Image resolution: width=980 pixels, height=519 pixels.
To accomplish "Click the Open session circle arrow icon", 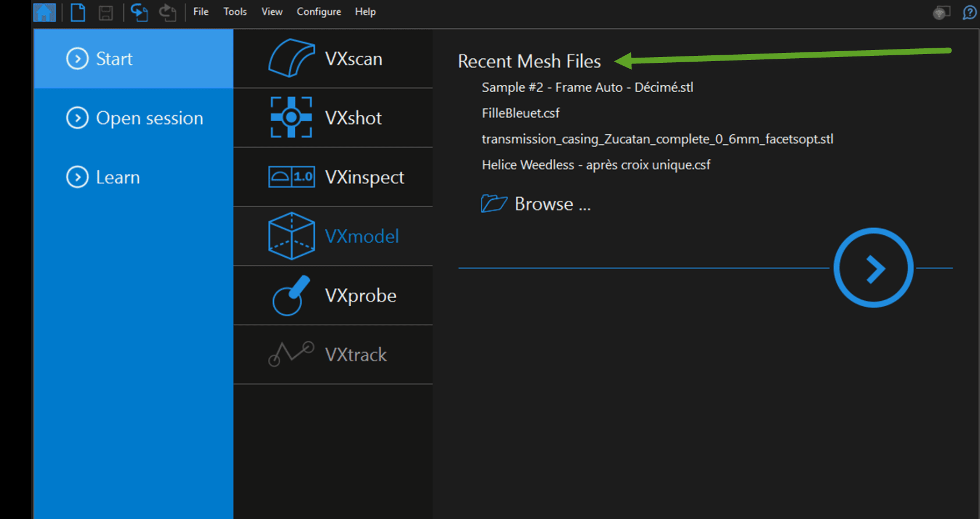I will click(77, 118).
